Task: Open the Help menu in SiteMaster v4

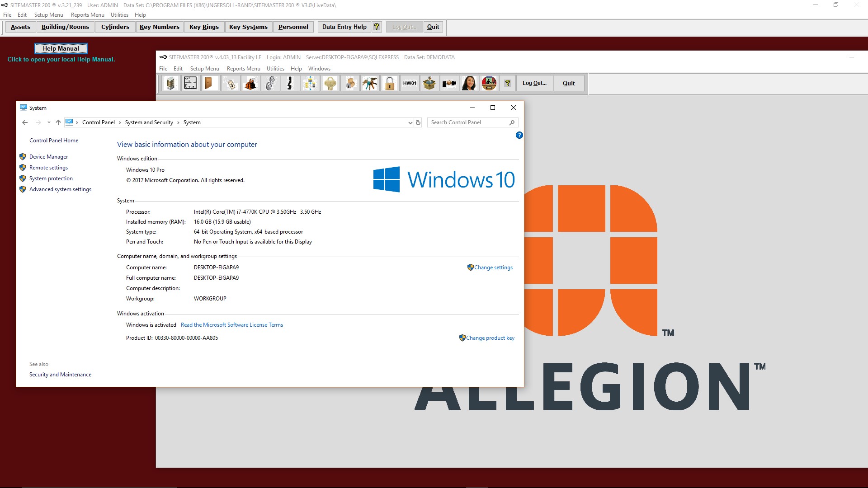Action: (296, 69)
